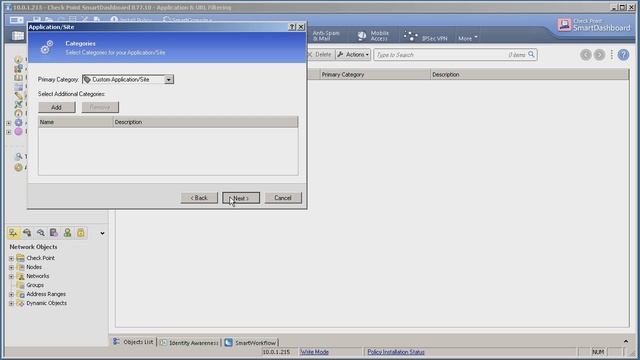640x360 pixels.
Task: Open the blue help icon
Action: pyautogui.click(x=623, y=55)
